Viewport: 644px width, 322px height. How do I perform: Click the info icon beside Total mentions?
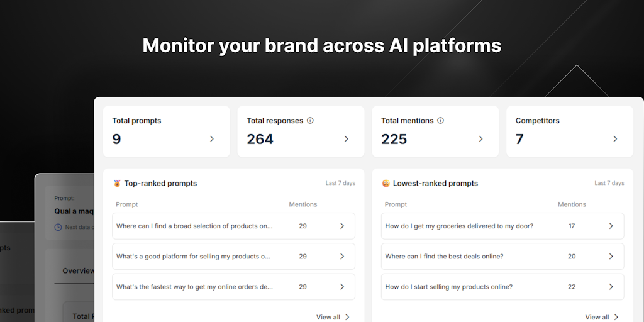[440, 121]
